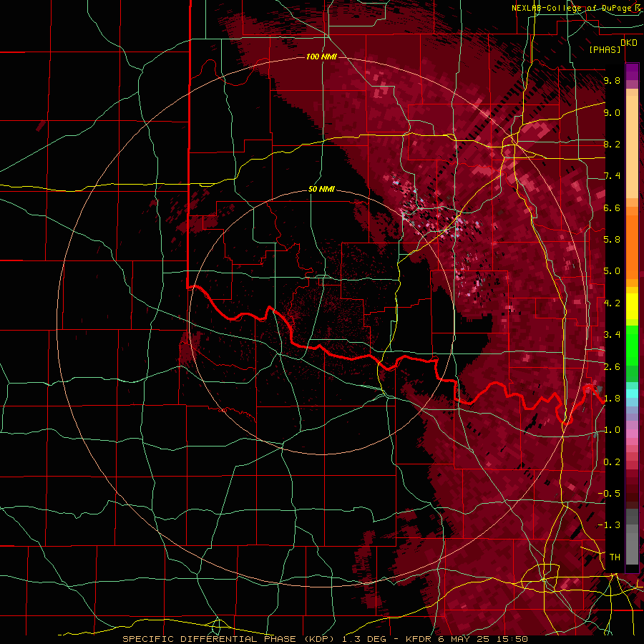This screenshot has height=644, width=644.
Task: Click the "KFDR" radar site identifier
Action: 419,639
